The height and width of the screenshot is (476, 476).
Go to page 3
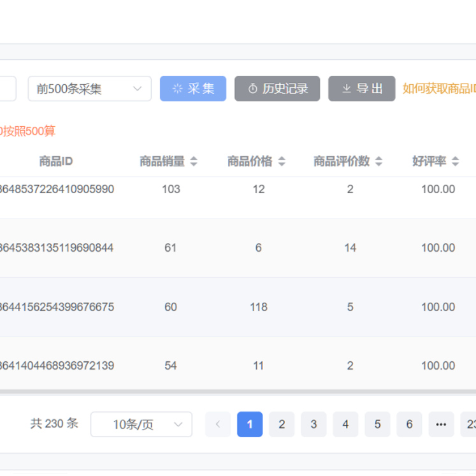click(314, 424)
